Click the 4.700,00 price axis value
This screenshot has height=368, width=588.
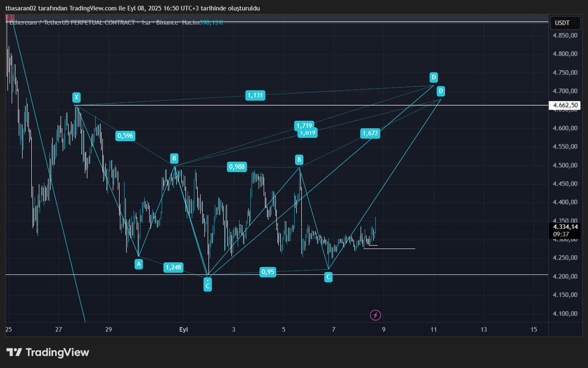tap(566, 91)
